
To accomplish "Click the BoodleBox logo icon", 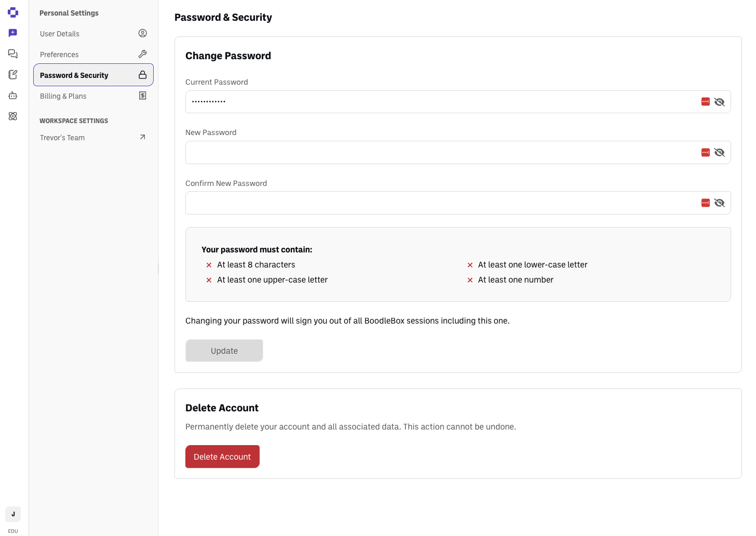I will tap(13, 12).
